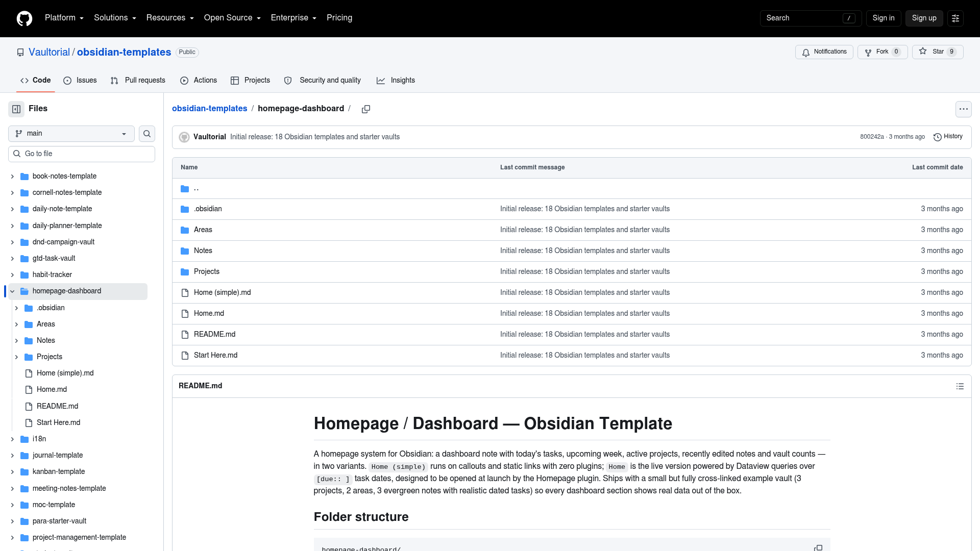This screenshot has height=551, width=980.
Task: Open the GitHub home logo
Action: pos(24,18)
